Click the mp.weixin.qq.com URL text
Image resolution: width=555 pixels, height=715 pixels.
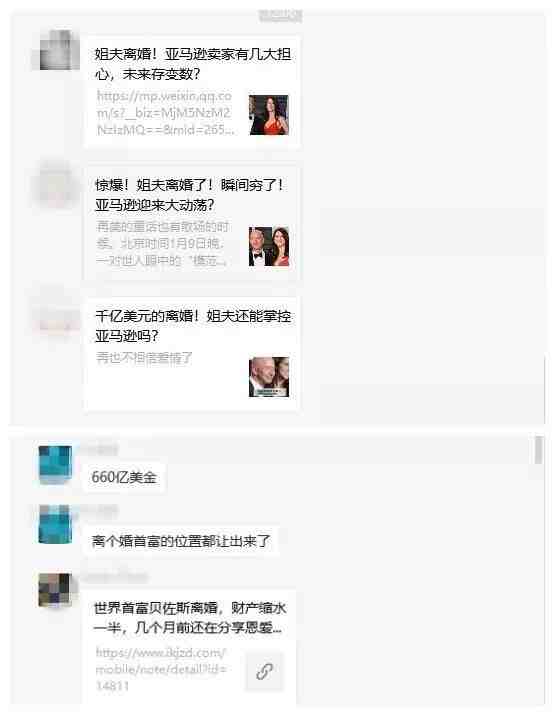165,113
